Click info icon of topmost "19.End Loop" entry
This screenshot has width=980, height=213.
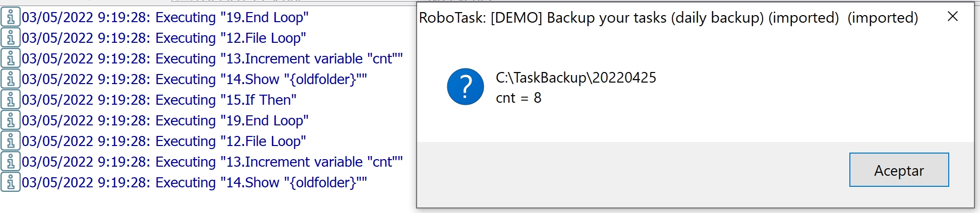click(11, 17)
